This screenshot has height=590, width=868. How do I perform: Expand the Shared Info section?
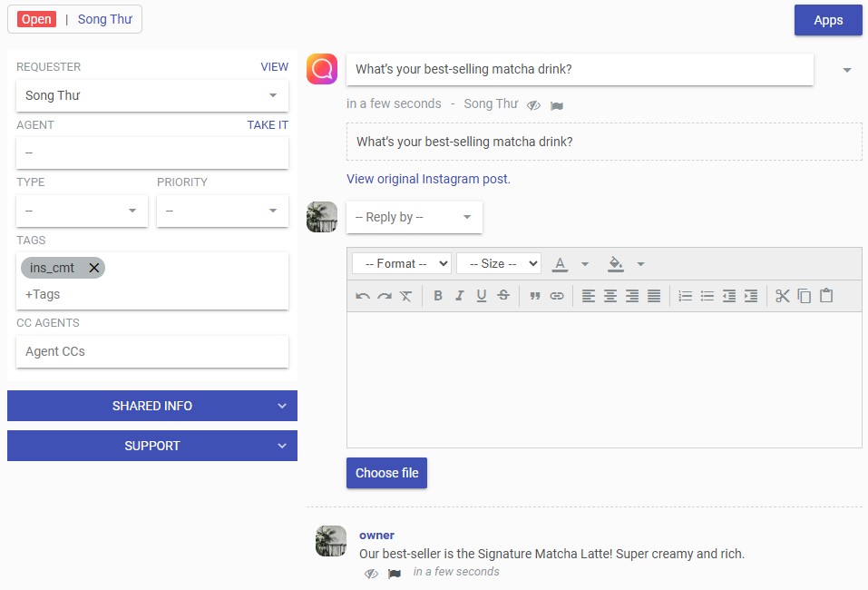(152, 406)
